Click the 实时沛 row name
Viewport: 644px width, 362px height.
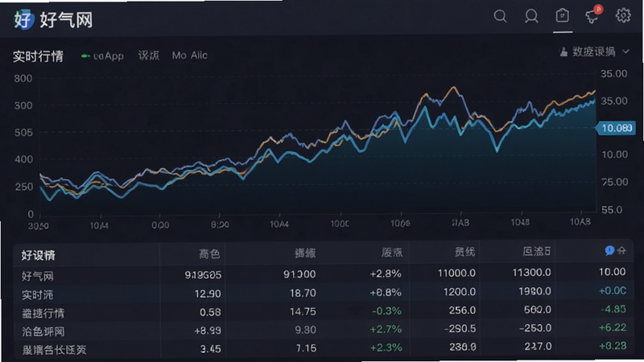pos(37,294)
